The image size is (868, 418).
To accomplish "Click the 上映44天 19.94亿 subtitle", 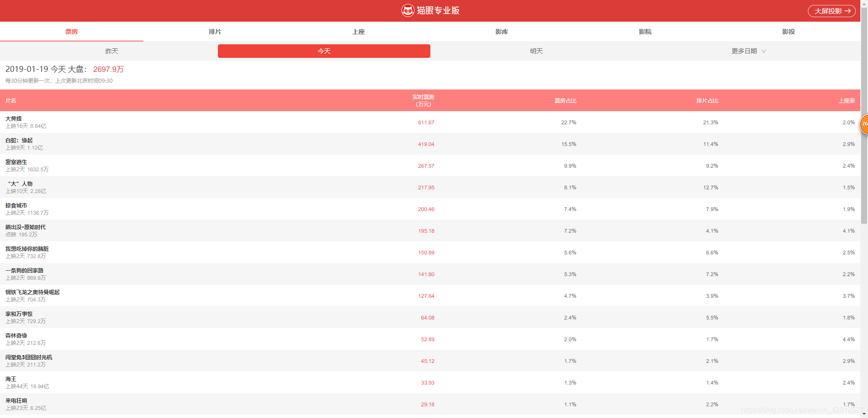I will (27, 386).
